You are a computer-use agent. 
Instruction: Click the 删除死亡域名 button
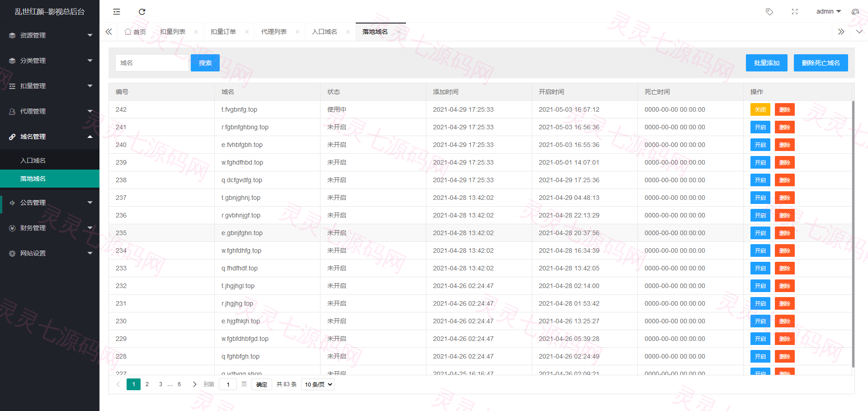click(x=821, y=63)
